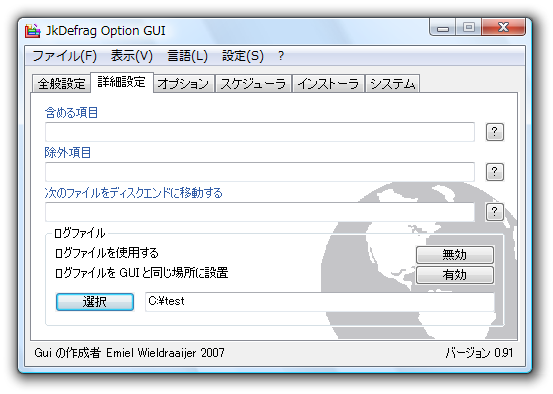This screenshot has width=553, height=394.
Task: Click the ログファイルを使用する text
Action: tap(107, 253)
